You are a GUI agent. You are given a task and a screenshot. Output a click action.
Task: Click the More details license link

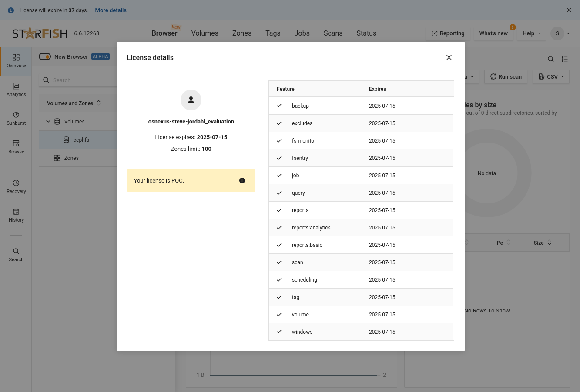pos(111,10)
